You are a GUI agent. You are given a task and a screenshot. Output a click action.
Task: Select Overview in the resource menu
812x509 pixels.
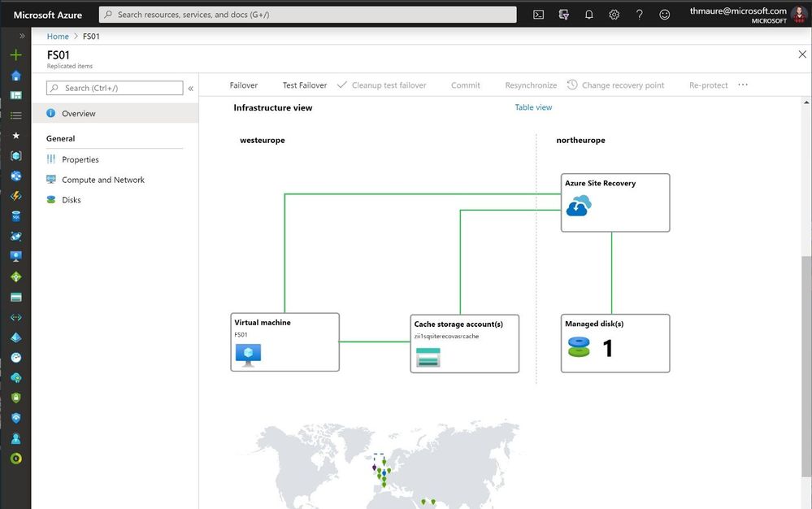point(115,113)
